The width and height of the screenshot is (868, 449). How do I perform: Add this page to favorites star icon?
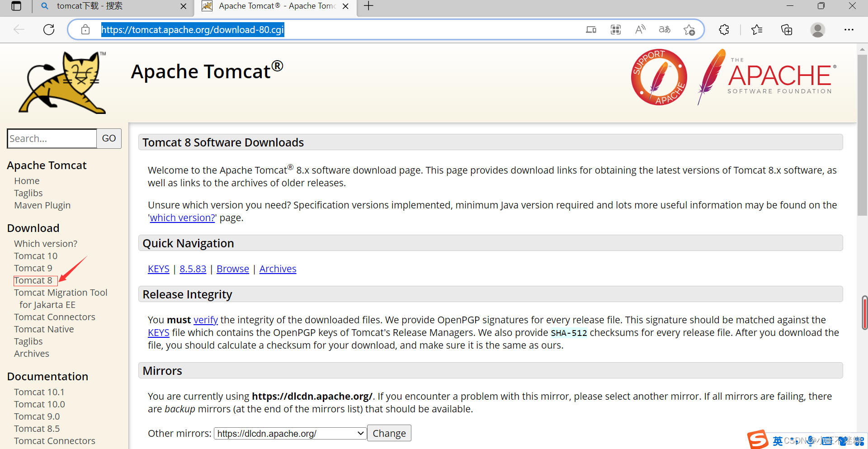tap(689, 30)
